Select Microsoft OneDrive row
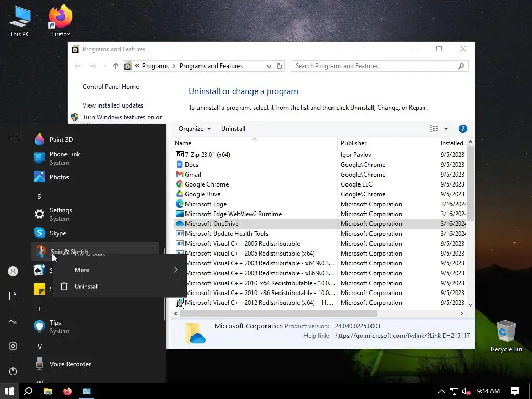This screenshot has height=399, width=532. coord(320,223)
